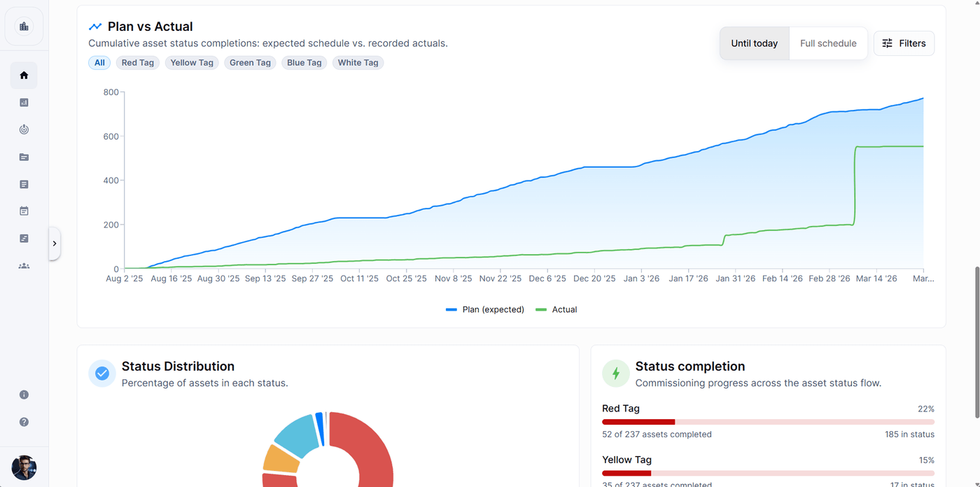The height and width of the screenshot is (487, 980).
Task: Click the orange donut chart segment
Action: [x=280, y=460]
